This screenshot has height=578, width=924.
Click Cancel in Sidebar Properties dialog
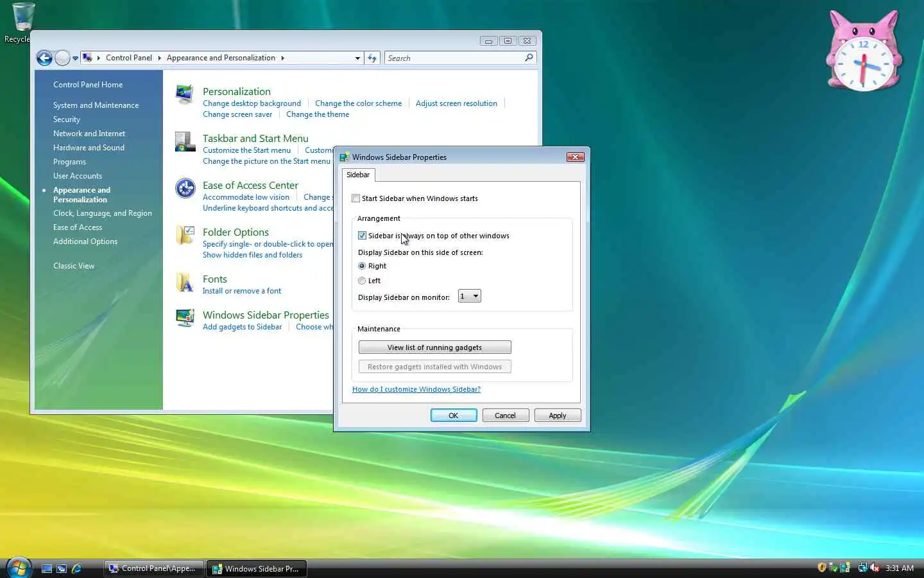point(505,416)
